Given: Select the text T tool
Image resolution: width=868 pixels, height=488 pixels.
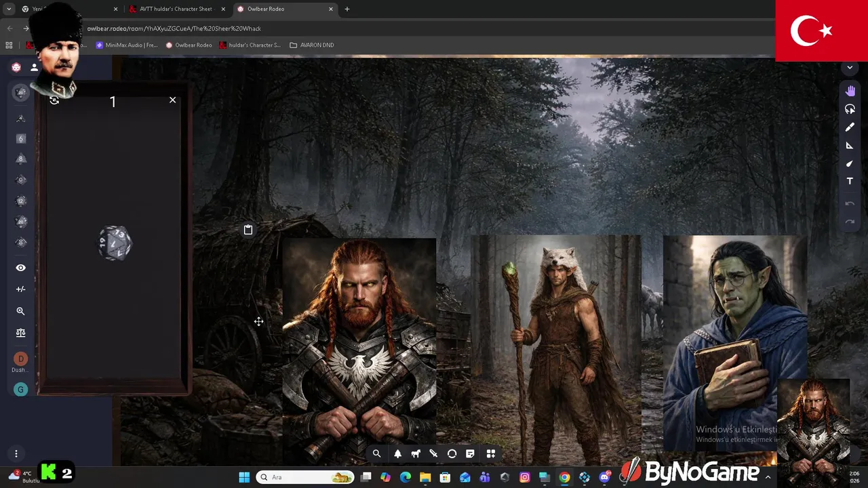Looking at the screenshot, I should tap(850, 182).
